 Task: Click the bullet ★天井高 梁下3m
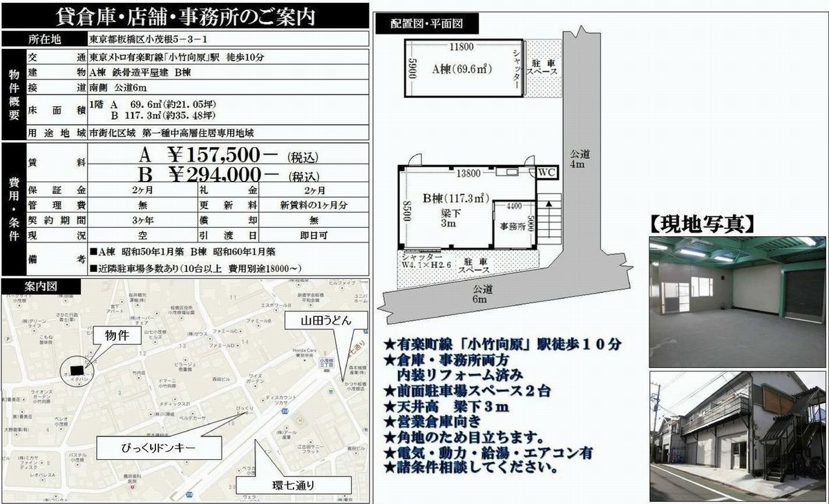click(x=446, y=407)
